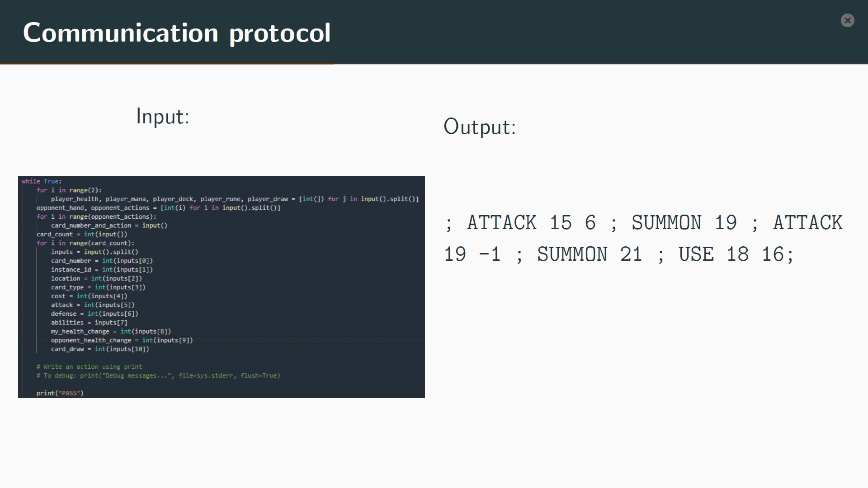Click the 'instance_id' assignment line
Viewport: 868px width, 488px height.
[102, 269]
